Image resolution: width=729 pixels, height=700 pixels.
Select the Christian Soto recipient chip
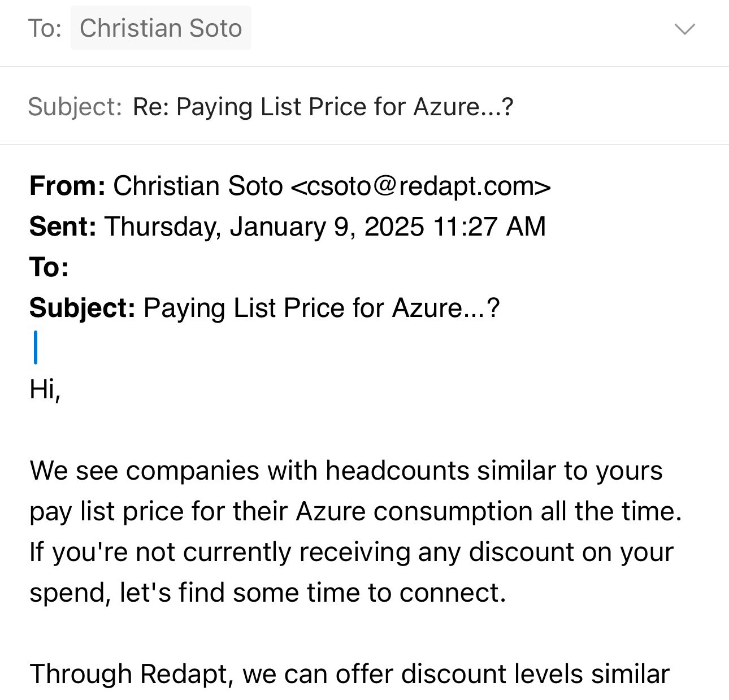tap(160, 28)
